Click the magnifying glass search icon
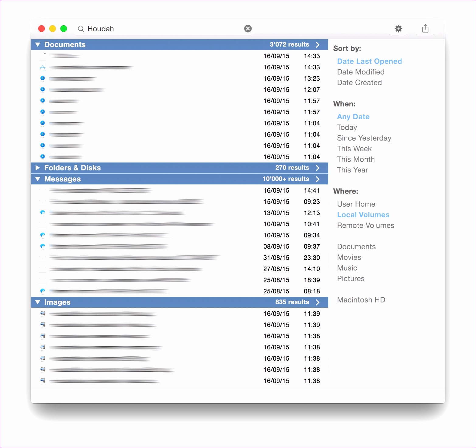Screen dimensions: 476x448 click(81, 29)
